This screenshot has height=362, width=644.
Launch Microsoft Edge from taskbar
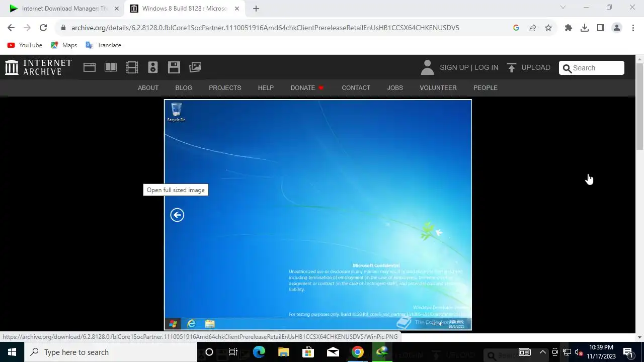click(x=259, y=352)
